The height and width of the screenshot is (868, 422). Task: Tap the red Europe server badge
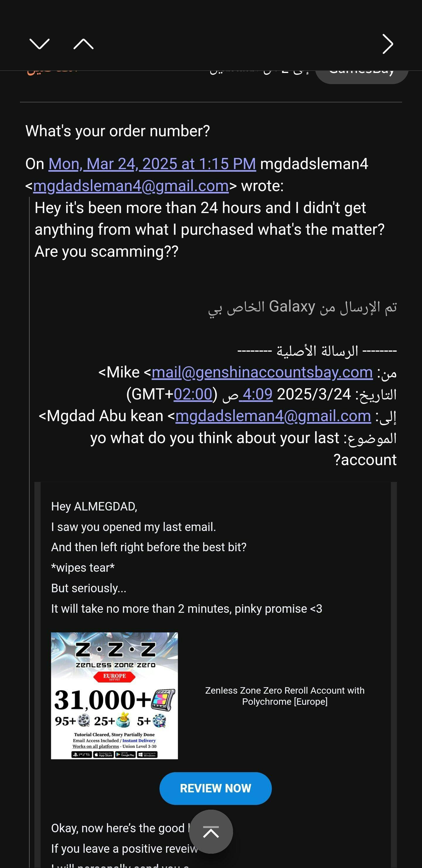(x=114, y=676)
